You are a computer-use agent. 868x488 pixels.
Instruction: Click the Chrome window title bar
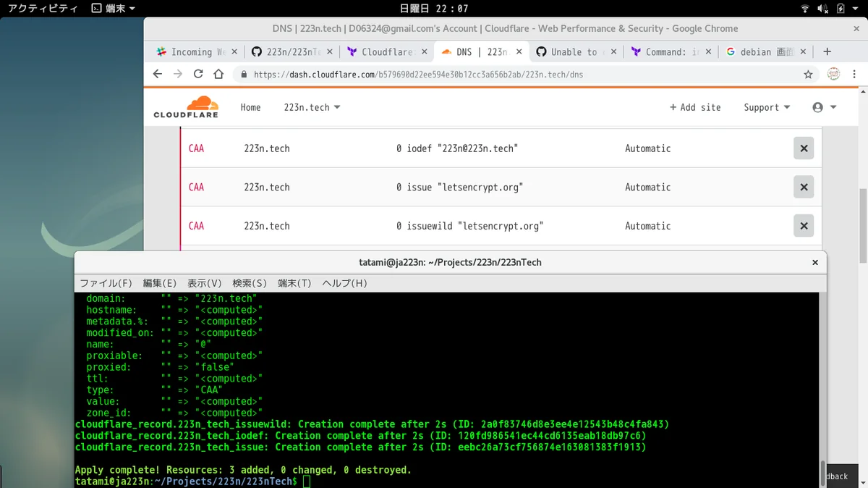point(506,29)
